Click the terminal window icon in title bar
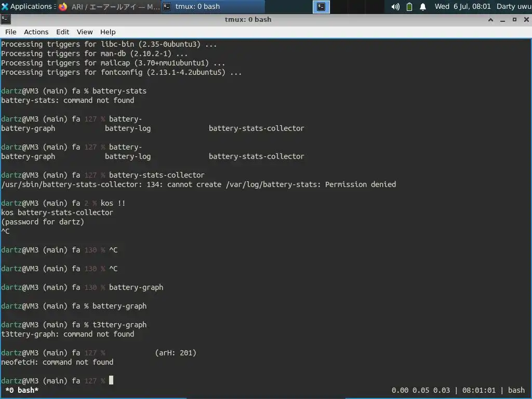Viewport: 532px width, 399px height. (5, 19)
